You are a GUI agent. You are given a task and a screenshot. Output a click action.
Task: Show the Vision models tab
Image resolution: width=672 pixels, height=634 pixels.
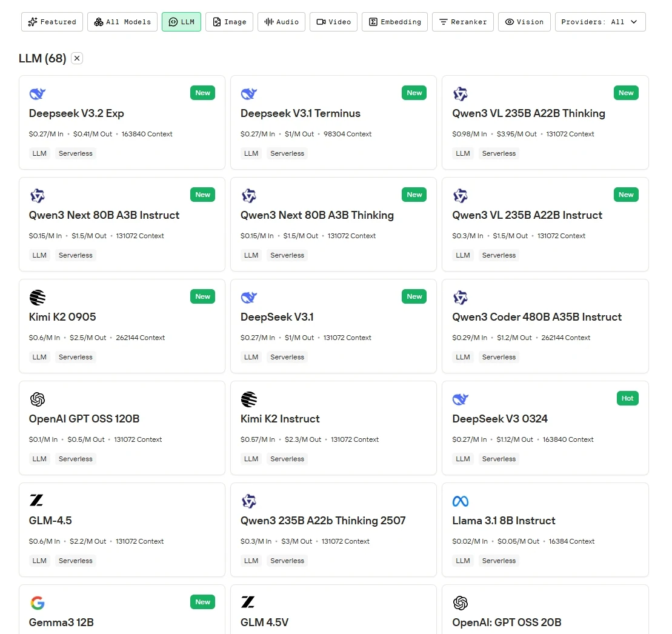point(524,22)
